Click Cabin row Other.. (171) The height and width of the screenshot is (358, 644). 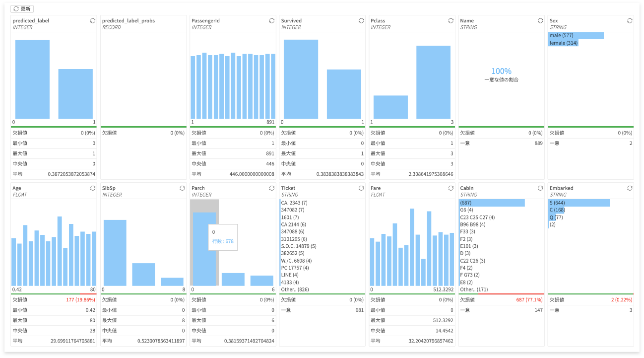[474, 289]
